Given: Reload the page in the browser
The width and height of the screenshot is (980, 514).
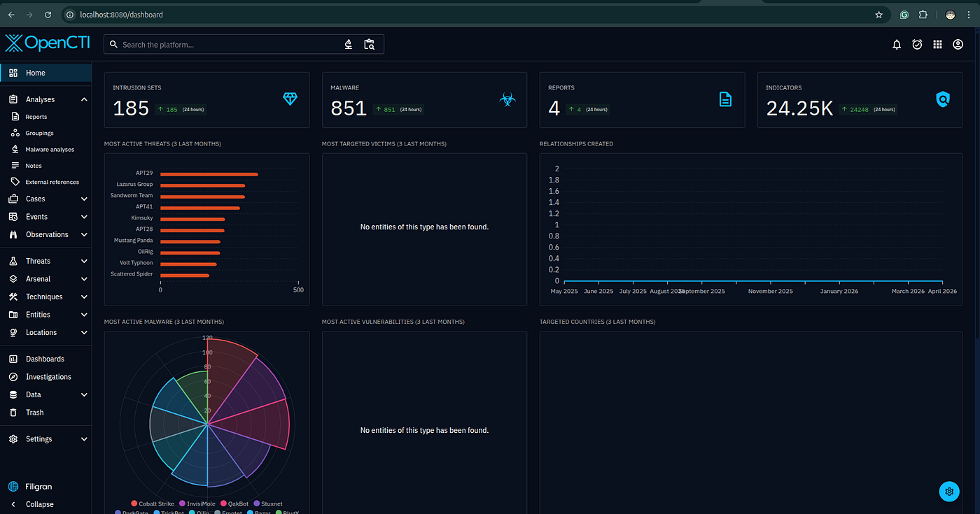Looking at the screenshot, I should 48,15.
